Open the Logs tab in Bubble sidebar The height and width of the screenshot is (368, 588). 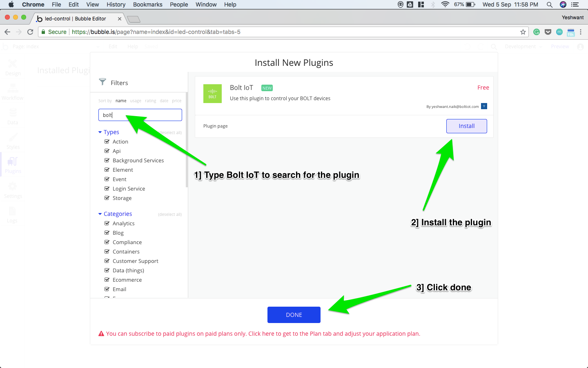point(13,215)
